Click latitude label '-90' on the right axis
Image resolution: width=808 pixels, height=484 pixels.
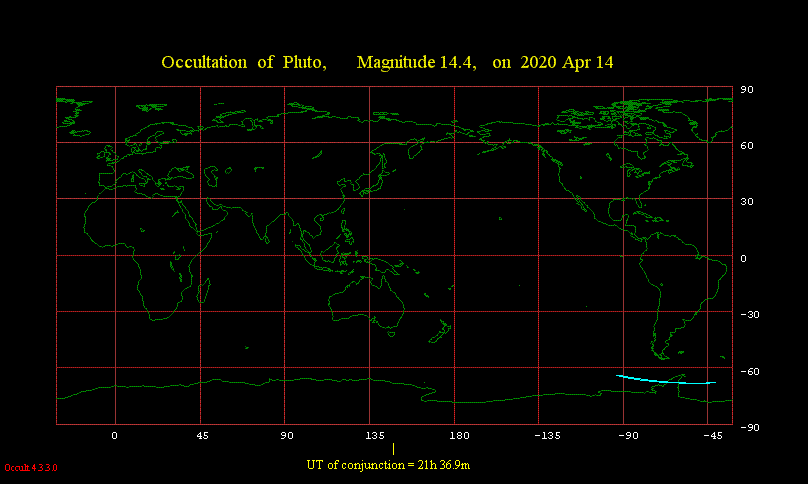(x=750, y=427)
